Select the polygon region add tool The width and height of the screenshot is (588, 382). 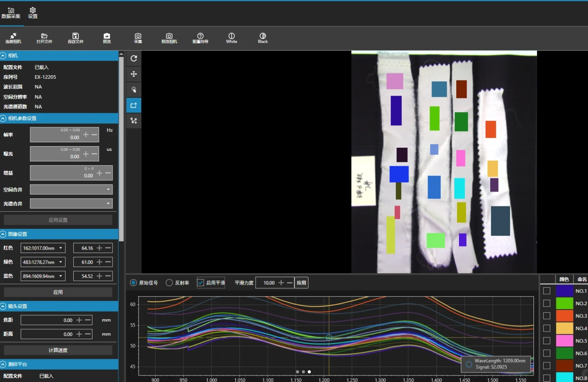[x=134, y=121]
